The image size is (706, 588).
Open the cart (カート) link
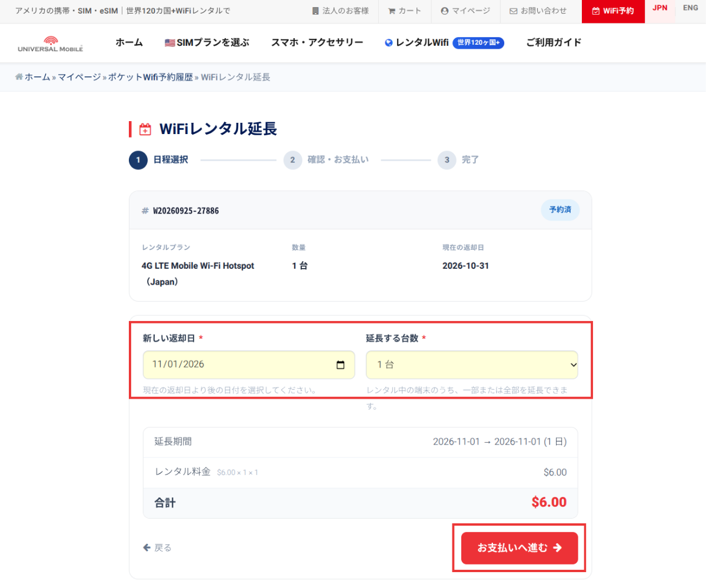(x=405, y=11)
